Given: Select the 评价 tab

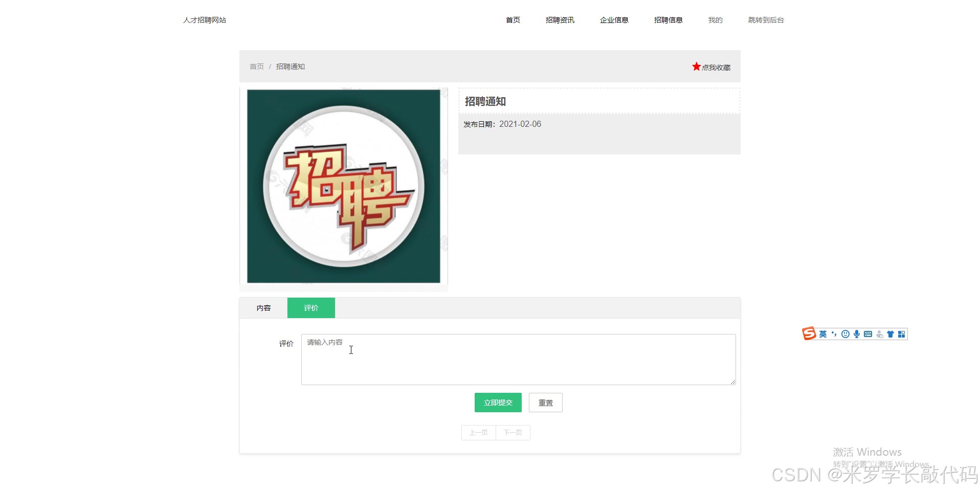Looking at the screenshot, I should [310, 307].
